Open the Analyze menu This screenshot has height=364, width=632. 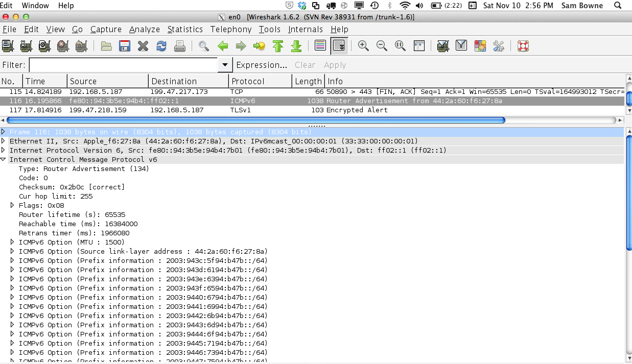[x=145, y=30]
